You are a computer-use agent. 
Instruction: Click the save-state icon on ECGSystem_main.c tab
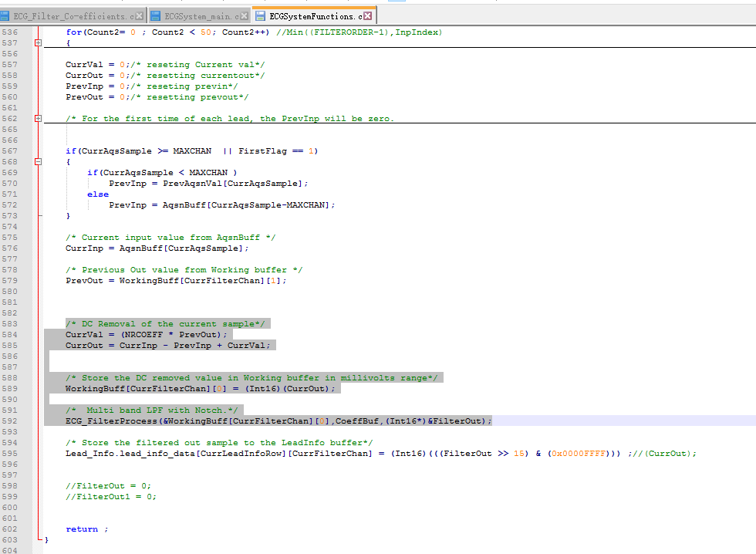click(x=156, y=16)
